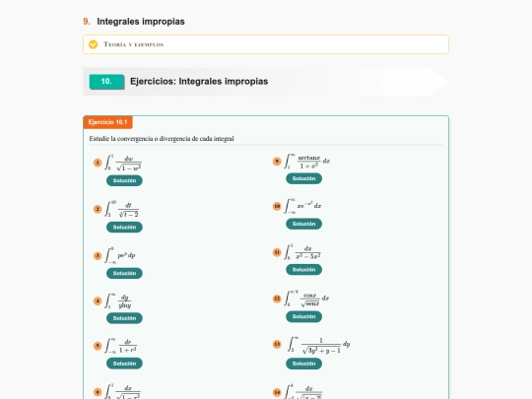Reveal Solución for exercise 3 pe^p integral
Viewport: 532px width, 399px height.
[124, 273]
